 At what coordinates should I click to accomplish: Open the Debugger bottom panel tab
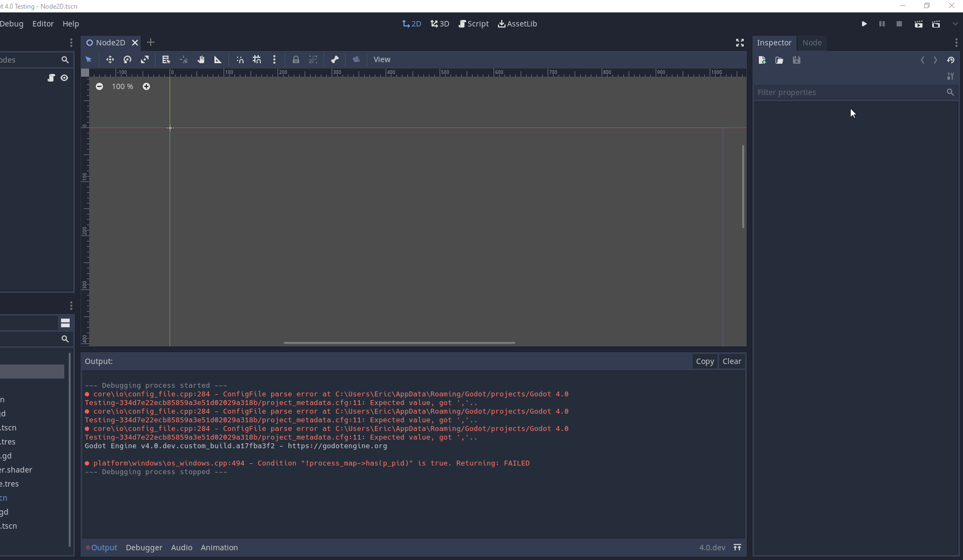click(x=144, y=547)
